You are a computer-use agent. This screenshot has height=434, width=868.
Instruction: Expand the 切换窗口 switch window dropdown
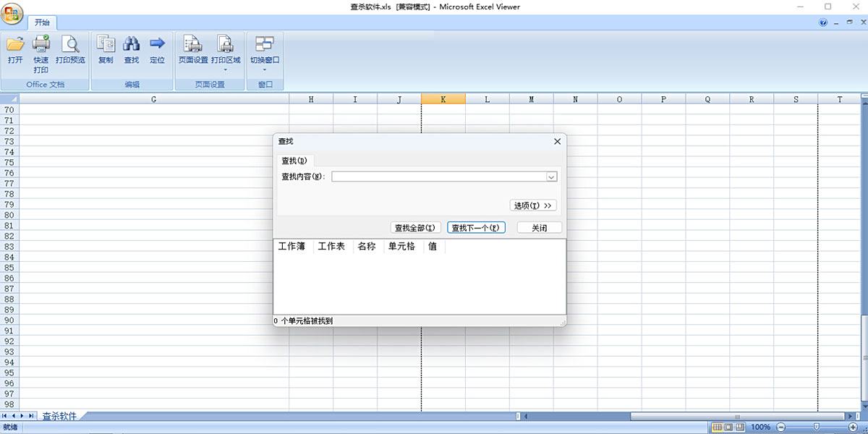[265, 70]
